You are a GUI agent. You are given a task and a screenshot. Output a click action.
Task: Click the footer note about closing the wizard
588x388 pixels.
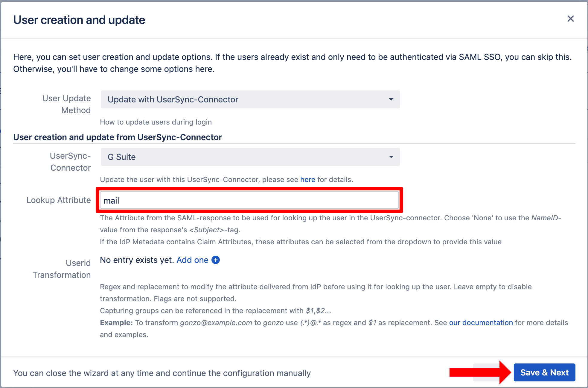click(x=162, y=373)
